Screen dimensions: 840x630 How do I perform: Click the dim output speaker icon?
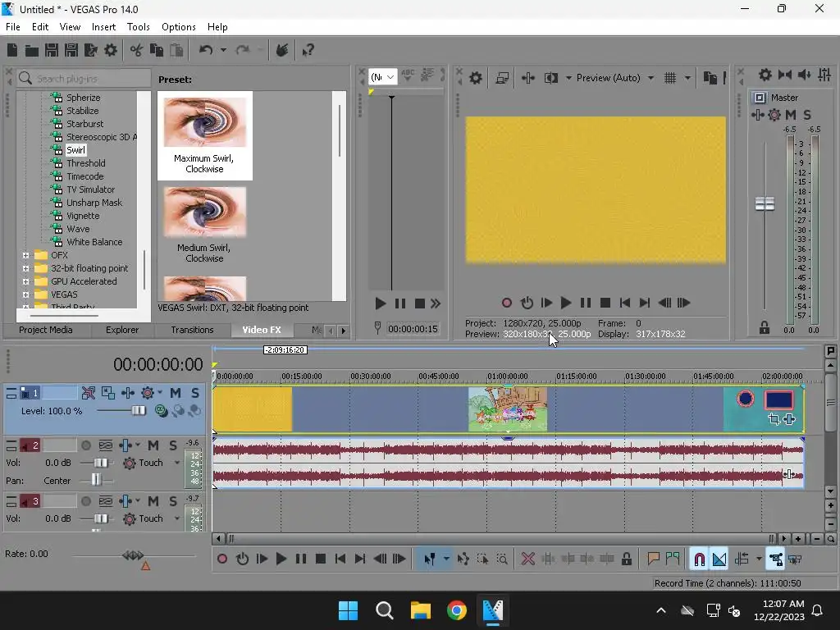tap(804, 75)
